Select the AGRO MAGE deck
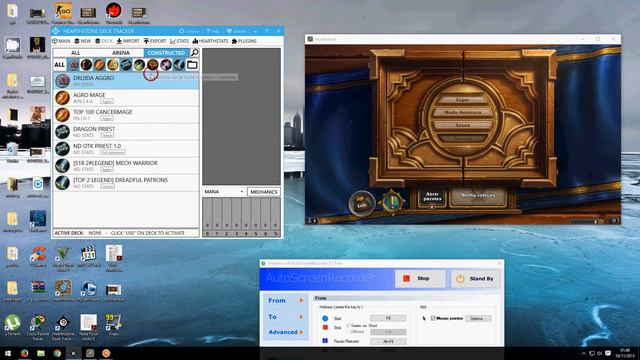The width and height of the screenshot is (640, 360). [x=126, y=98]
